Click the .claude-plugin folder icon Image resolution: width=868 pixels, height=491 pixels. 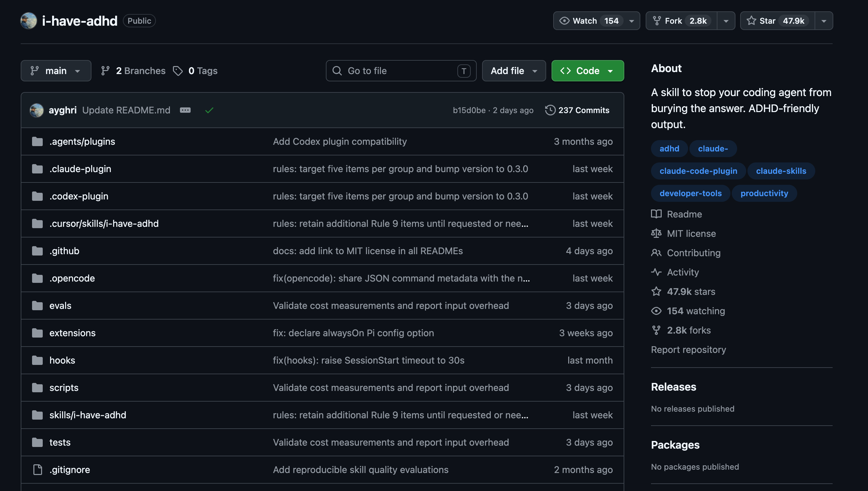37,169
